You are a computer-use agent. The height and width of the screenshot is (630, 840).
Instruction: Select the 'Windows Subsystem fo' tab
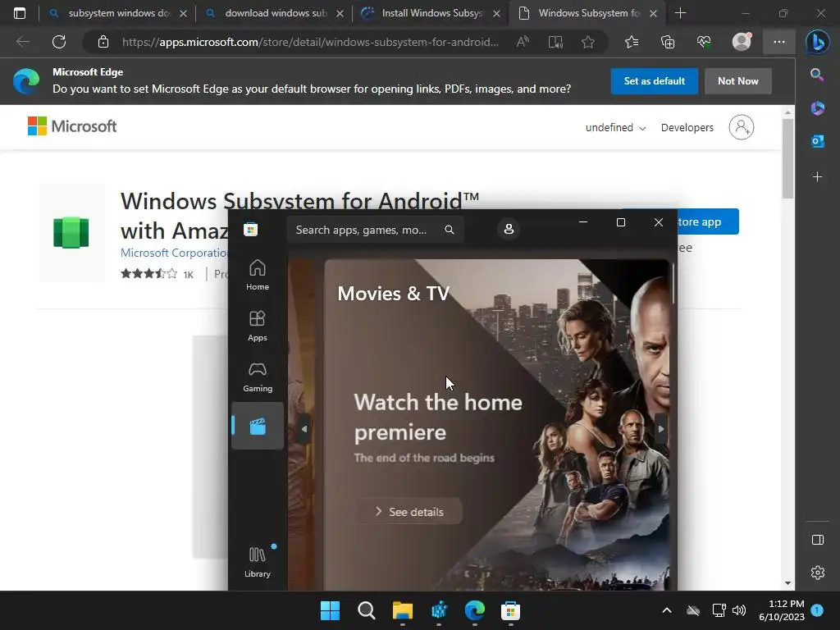(x=587, y=13)
